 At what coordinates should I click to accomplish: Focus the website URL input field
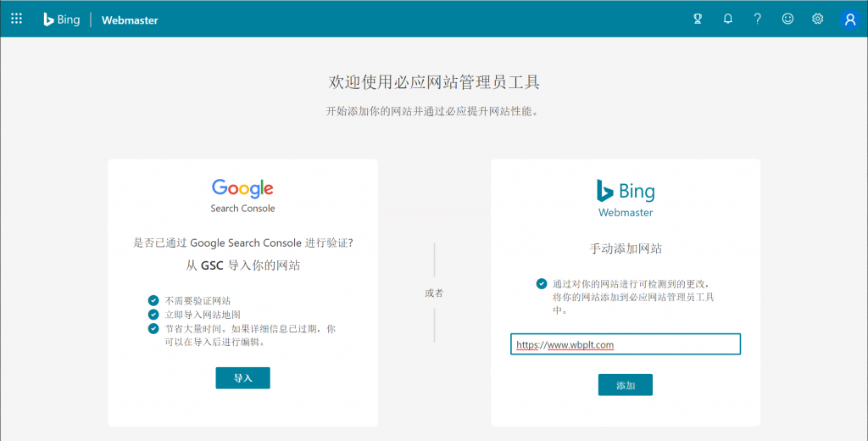click(x=626, y=344)
